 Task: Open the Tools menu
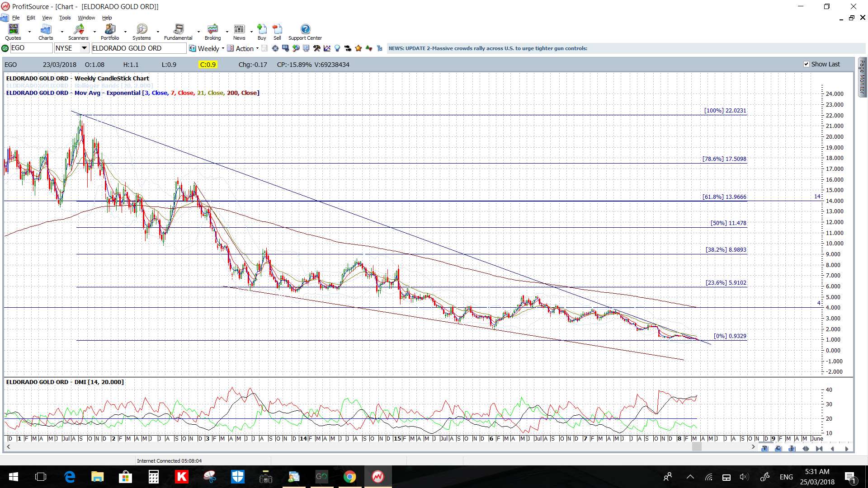pos(65,18)
